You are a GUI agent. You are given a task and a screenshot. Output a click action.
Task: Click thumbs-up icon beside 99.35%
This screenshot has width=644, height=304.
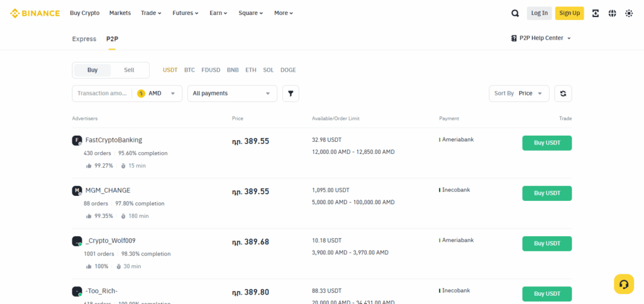(x=89, y=216)
